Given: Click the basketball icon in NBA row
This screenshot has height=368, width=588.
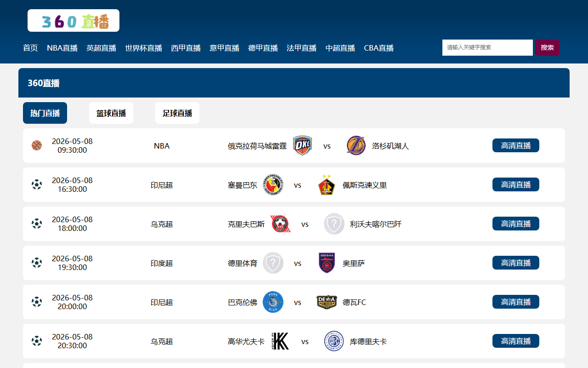Looking at the screenshot, I should click(x=37, y=145).
